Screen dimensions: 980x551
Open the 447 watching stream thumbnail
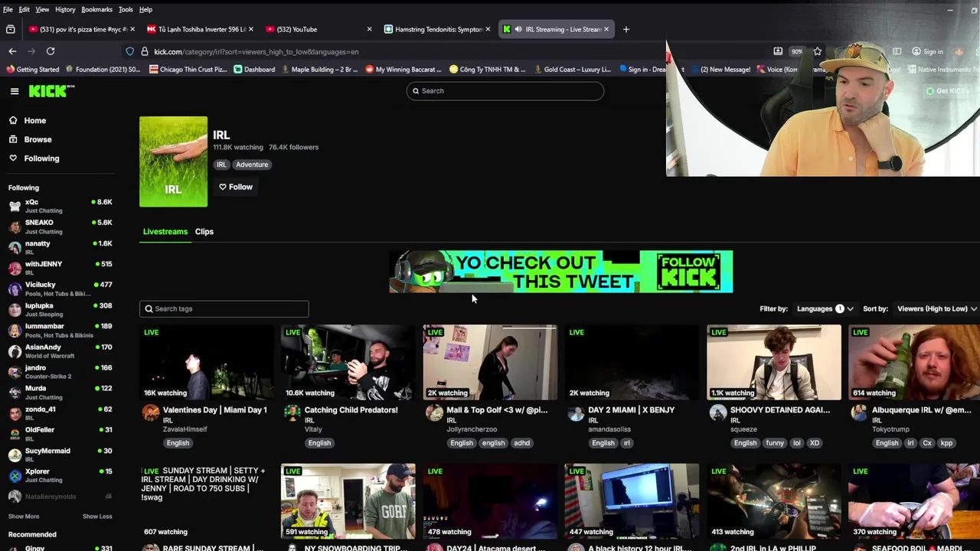pos(632,500)
